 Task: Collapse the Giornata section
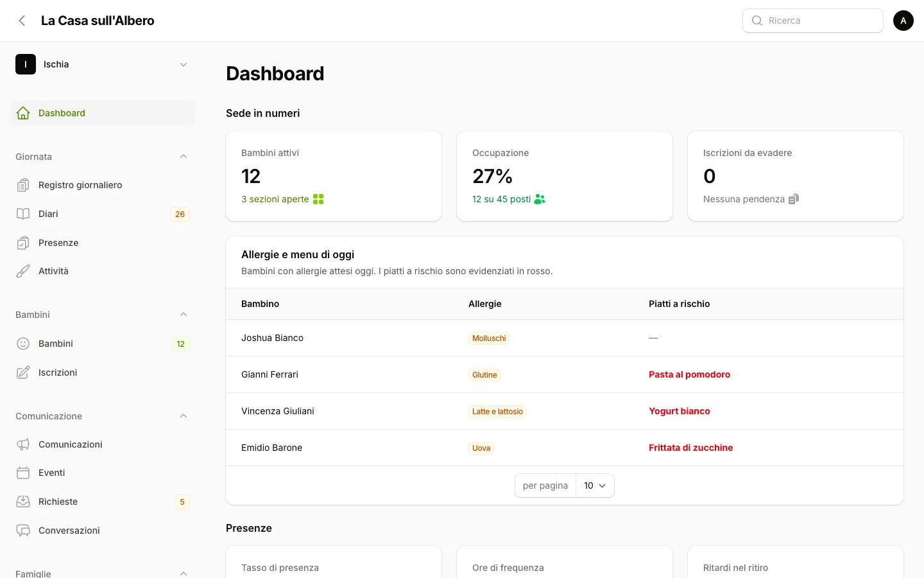click(x=184, y=157)
